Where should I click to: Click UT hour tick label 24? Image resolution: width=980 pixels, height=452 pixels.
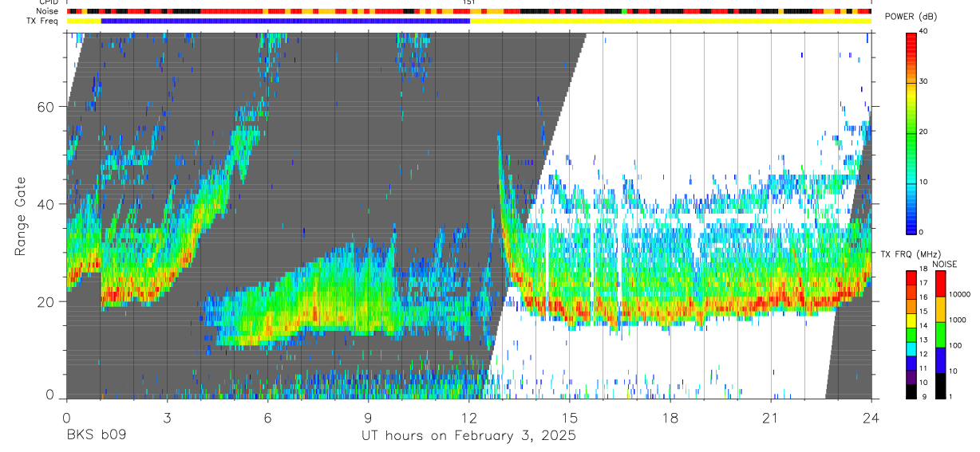(871, 418)
